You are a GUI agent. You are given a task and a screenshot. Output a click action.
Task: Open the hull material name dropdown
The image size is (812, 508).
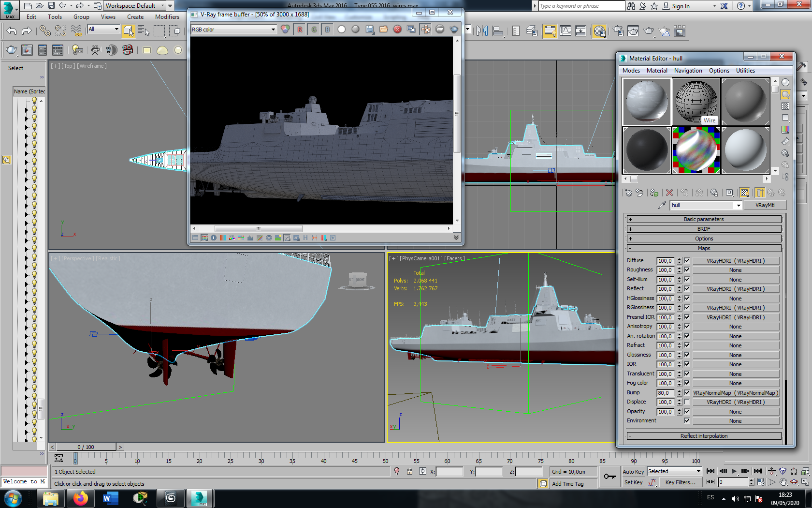(x=738, y=206)
